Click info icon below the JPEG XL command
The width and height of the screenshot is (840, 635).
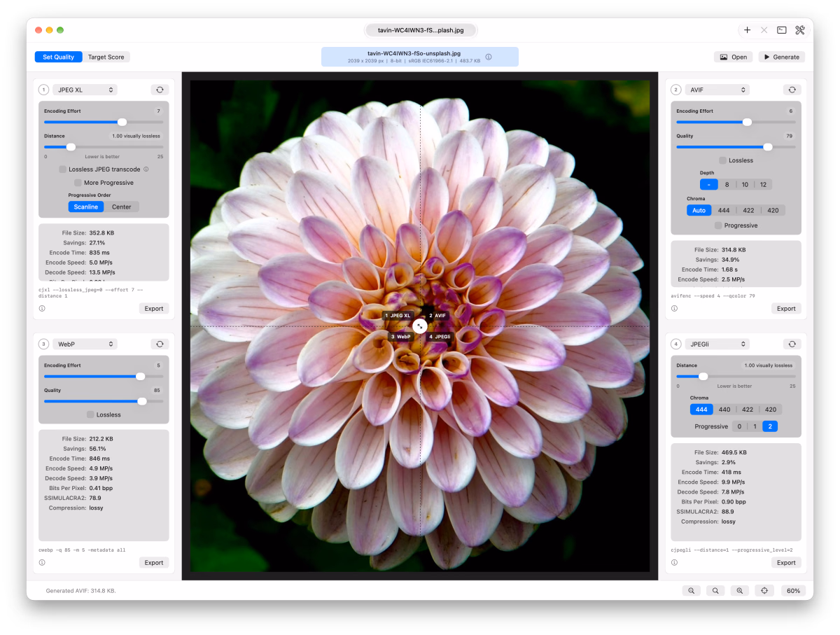(x=42, y=308)
